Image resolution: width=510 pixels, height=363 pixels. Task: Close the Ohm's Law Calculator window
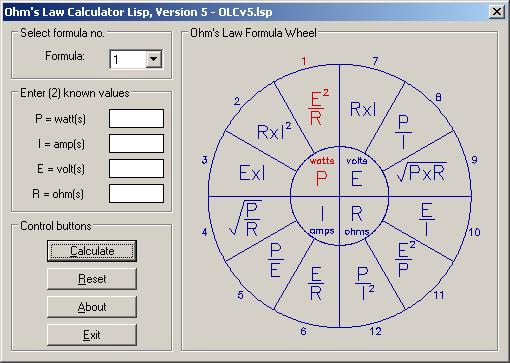click(497, 12)
